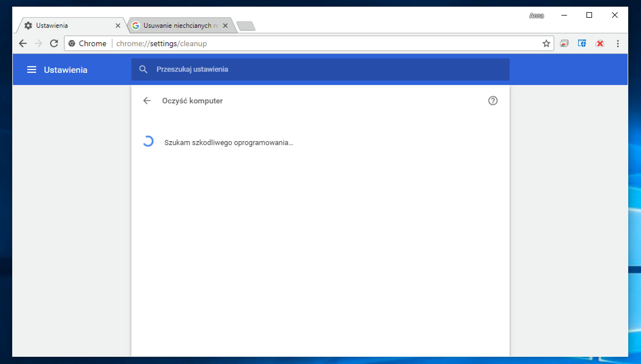This screenshot has width=641, height=364.
Task: Go back using arrow beside Oczyść komputer
Action: (147, 101)
